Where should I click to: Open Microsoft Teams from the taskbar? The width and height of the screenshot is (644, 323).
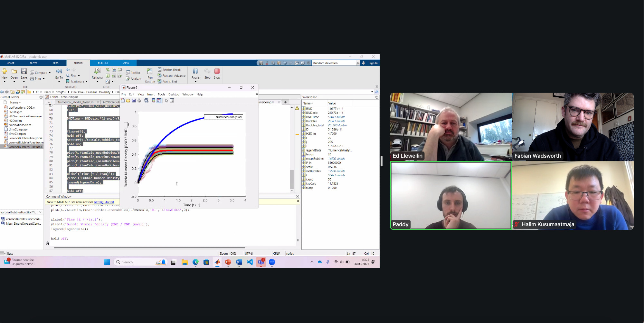coord(261,262)
